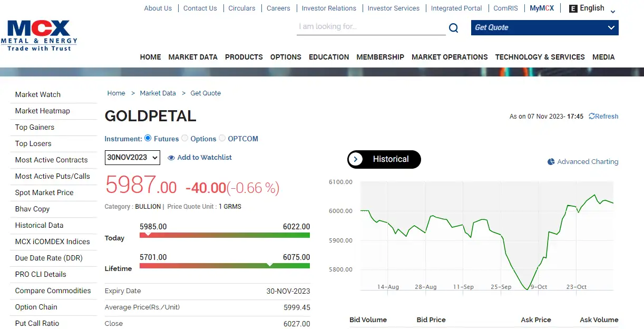Open the OPTIONS menu item
The image size is (644, 329).
coord(286,57)
